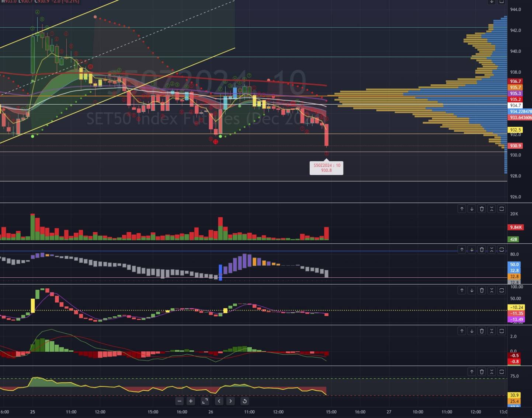Click the 933.643606 red price label

pyautogui.click(x=520, y=117)
